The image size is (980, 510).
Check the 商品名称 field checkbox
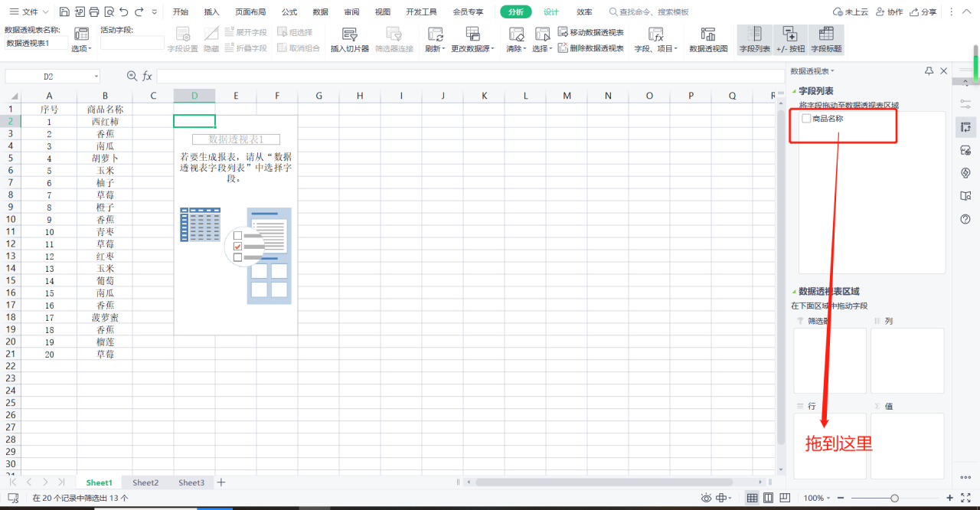point(806,119)
